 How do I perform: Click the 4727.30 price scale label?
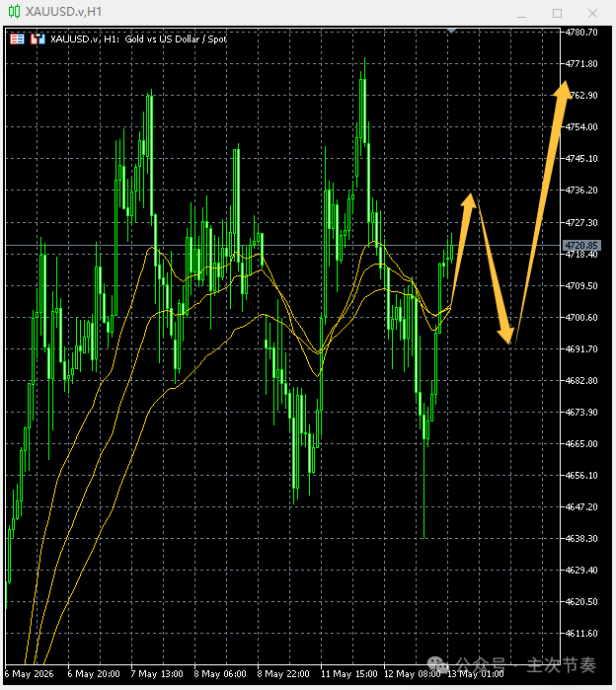(581, 223)
